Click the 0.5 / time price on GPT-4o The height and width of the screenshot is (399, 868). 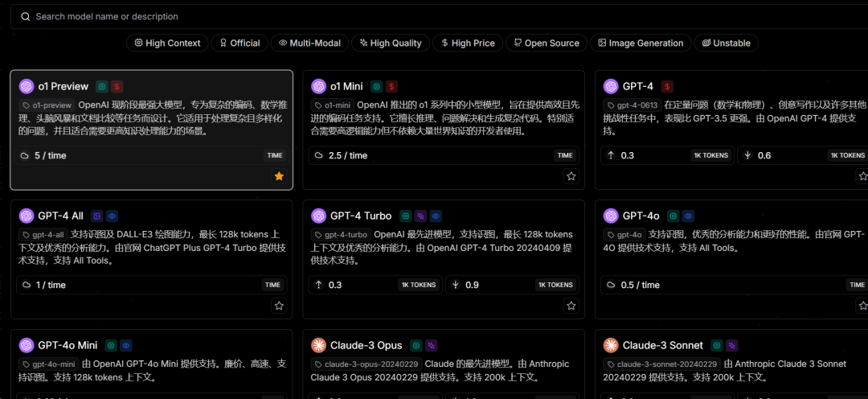pyautogui.click(x=640, y=286)
